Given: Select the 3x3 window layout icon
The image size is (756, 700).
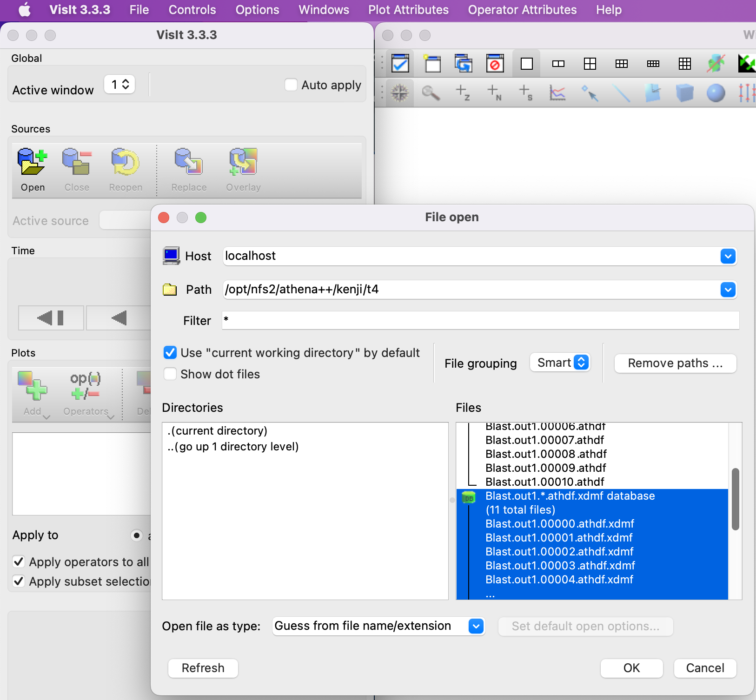Looking at the screenshot, I should [x=685, y=64].
